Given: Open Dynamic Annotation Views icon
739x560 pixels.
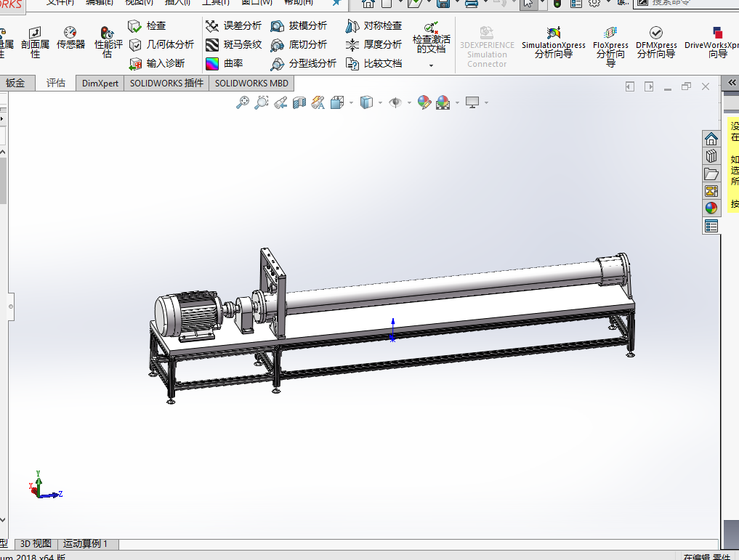Looking at the screenshot, I should coord(318,102).
